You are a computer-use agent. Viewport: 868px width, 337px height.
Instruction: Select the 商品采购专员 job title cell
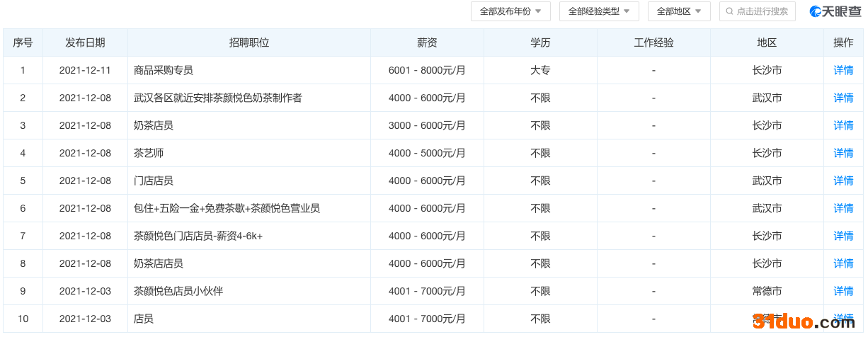click(x=164, y=70)
